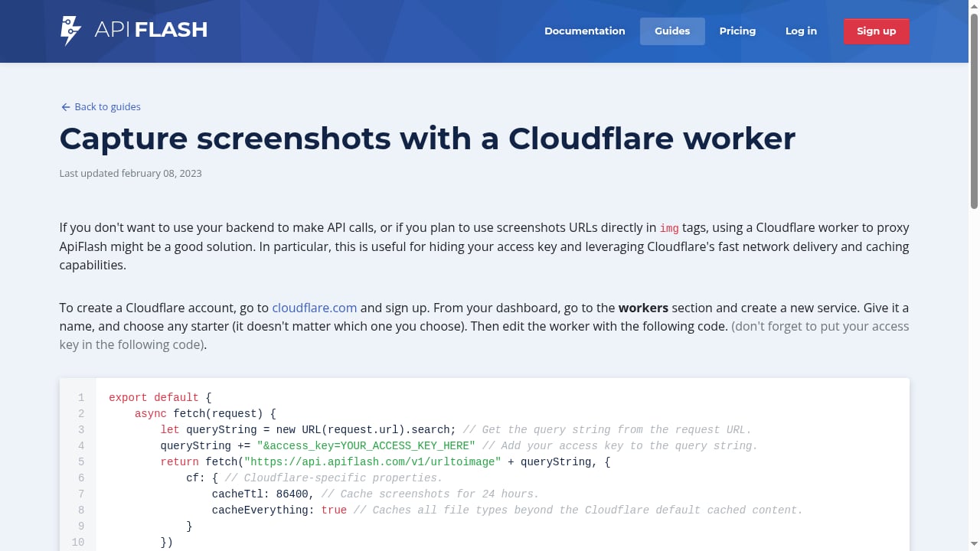Open the Documentation menu item
Image resolution: width=980 pixels, height=551 pixels.
pos(585,31)
